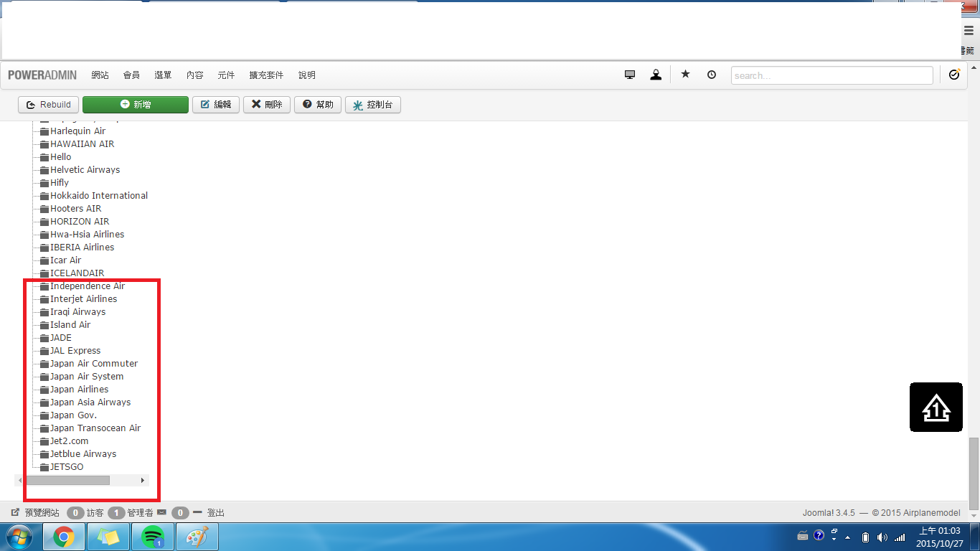Click the 編輯 edit button

tap(216, 105)
